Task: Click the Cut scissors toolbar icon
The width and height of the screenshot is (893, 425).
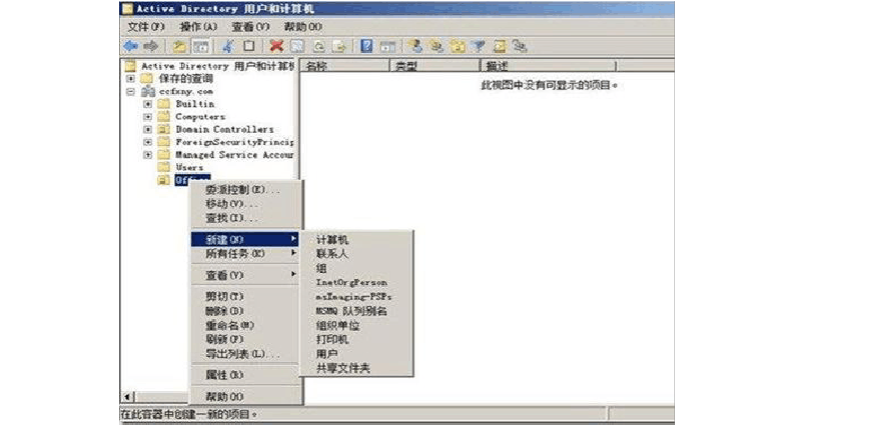Action: click(x=228, y=46)
